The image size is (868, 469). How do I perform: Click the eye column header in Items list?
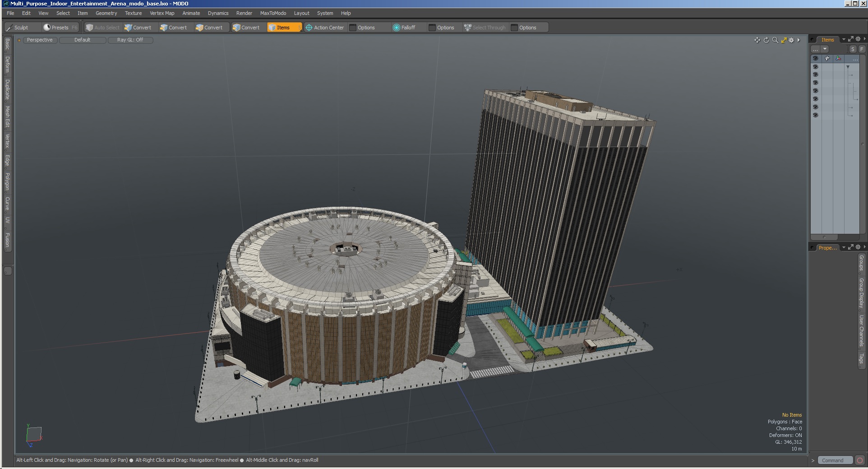pyautogui.click(x=815, y=59)
